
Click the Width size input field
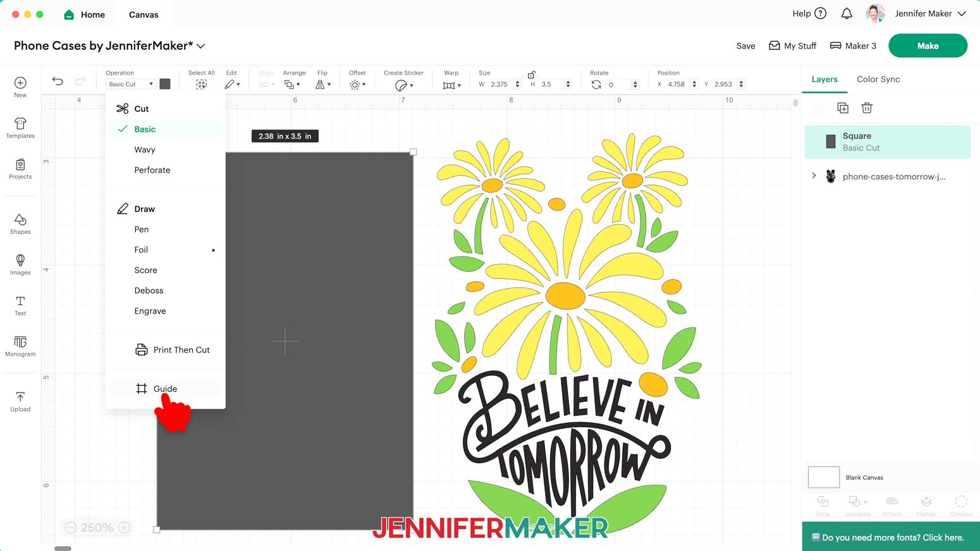point(500,84)
